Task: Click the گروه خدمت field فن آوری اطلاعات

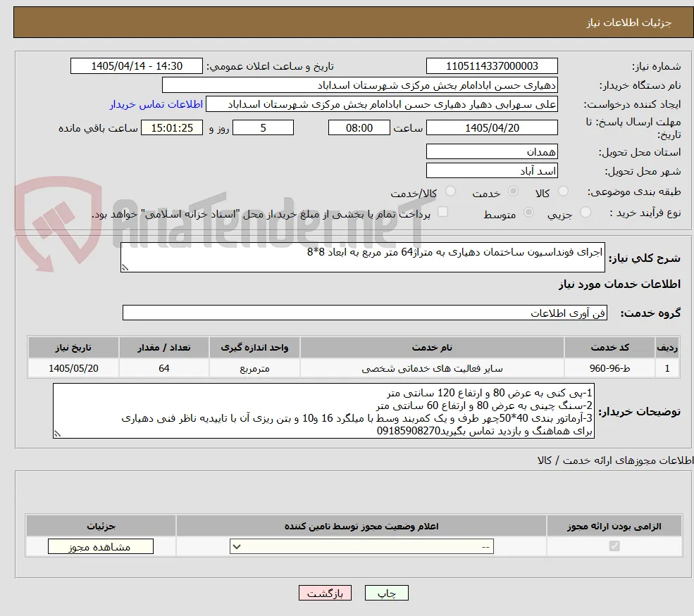Action: [365, 313]
